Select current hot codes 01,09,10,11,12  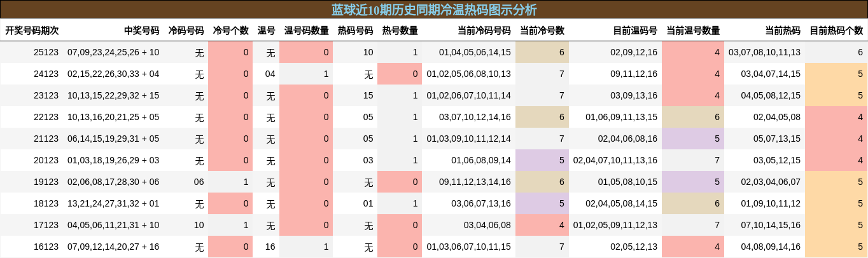[771, 203]
